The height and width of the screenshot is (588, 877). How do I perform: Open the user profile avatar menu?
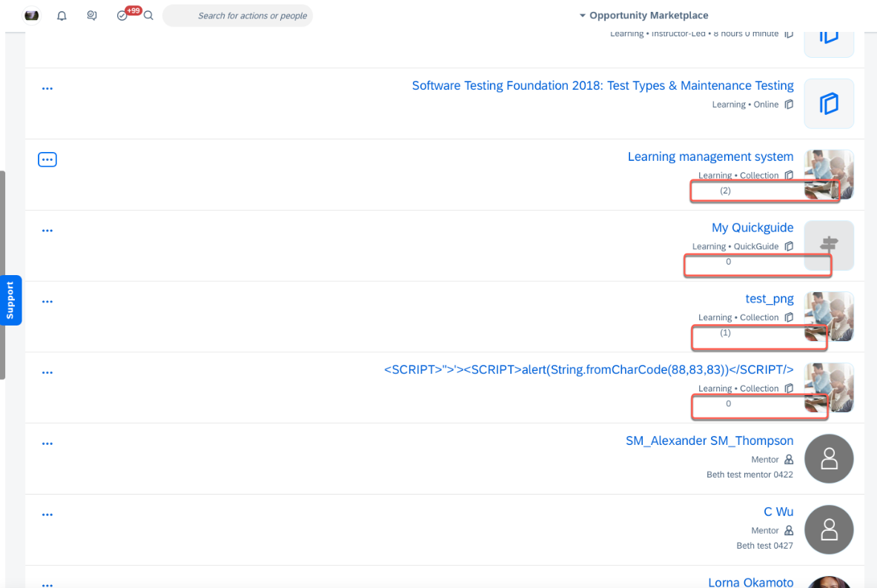coord(31,15)
